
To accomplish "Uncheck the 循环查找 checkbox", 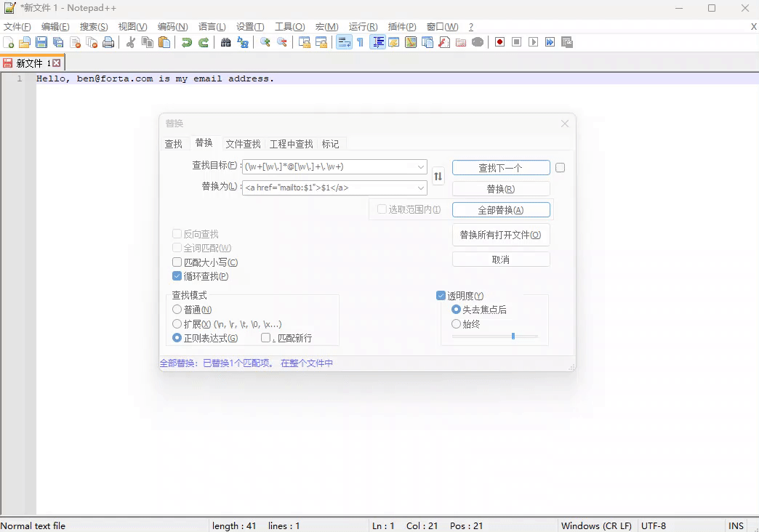I will (177, 276).
